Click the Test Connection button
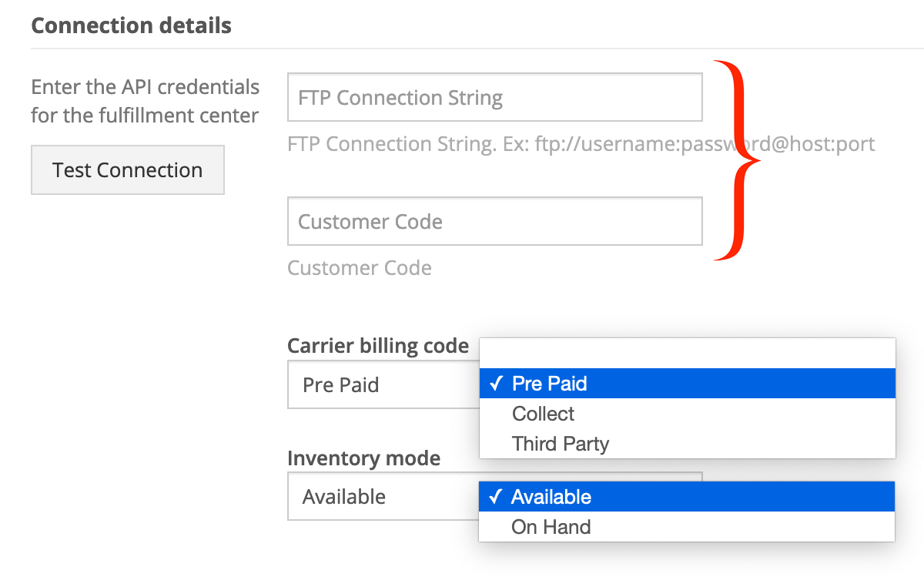 [128, 169]
